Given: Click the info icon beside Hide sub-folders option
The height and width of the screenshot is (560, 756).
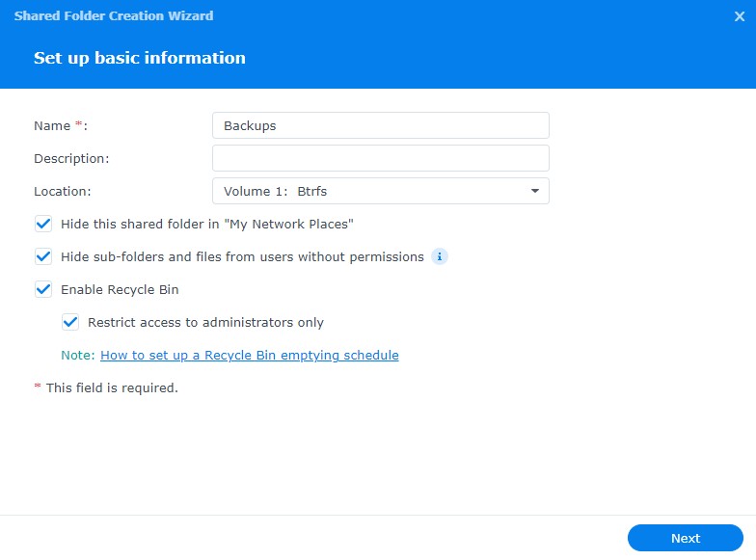Looking at the screenshot, I should (440, 256).
